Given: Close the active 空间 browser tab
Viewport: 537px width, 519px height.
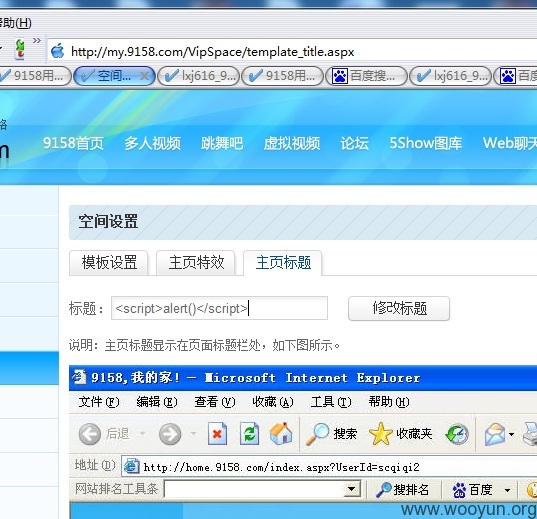Looking at the screenshot, I should [x=145, y=76].
